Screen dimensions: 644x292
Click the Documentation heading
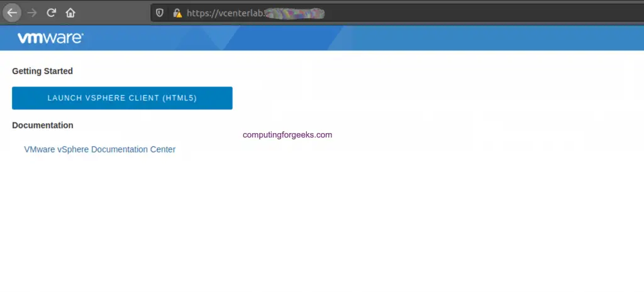click(43, 125)
